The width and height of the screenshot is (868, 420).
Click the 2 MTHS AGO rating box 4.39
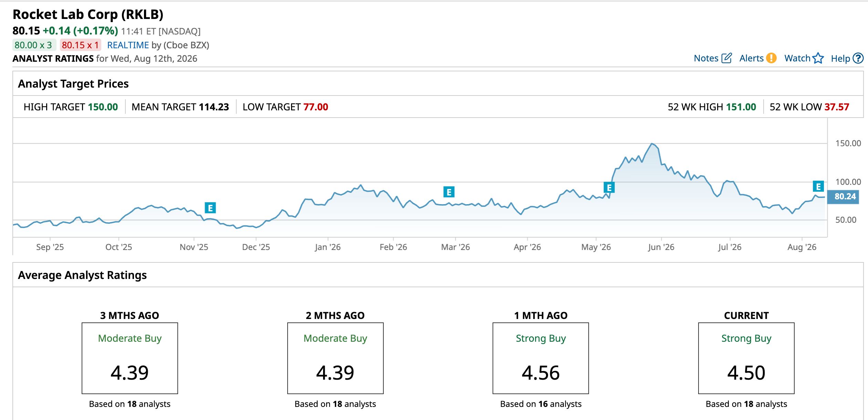335,358
